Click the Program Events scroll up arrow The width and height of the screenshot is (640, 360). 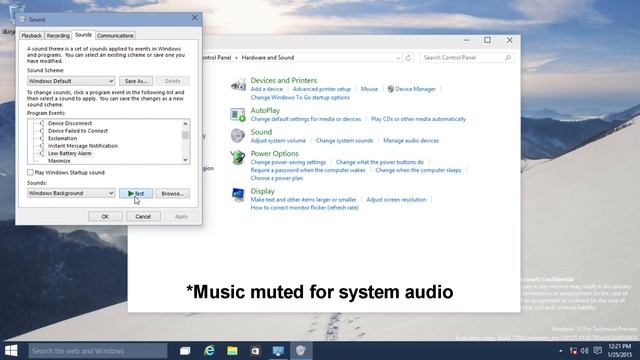pyautogui.click(x=185, y=123)
